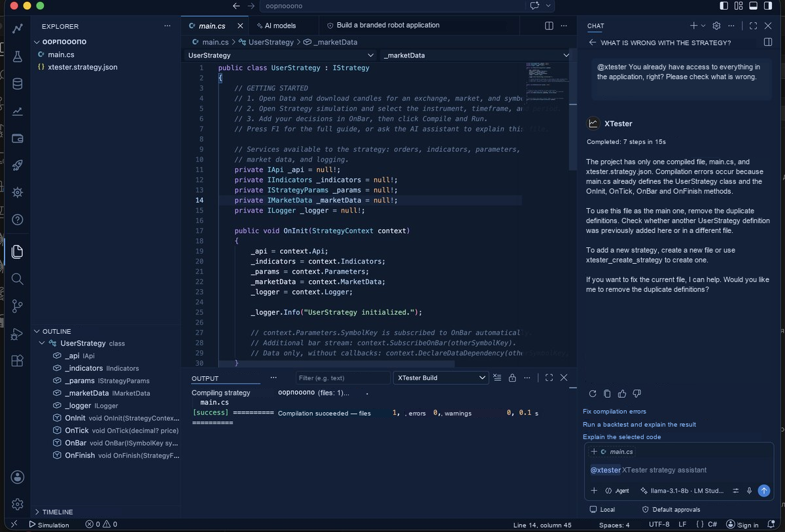Toggle primary side bar visibility
The image size is (785, 532).
tap(724, 6)
